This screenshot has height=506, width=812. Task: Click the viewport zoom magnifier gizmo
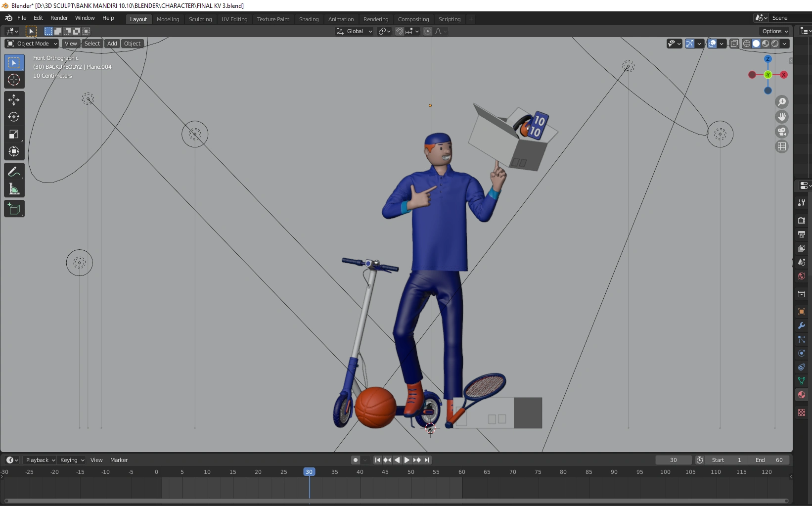[782, 102]
